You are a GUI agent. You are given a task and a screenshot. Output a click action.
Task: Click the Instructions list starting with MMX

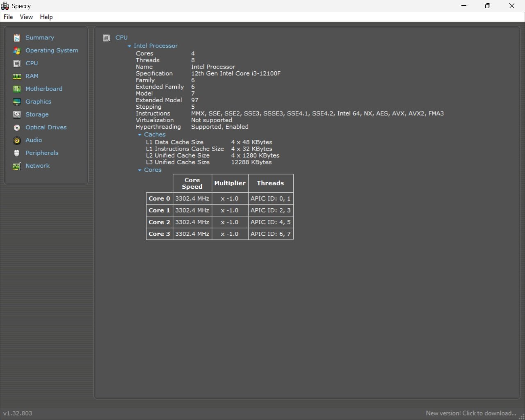click(317, 113)
